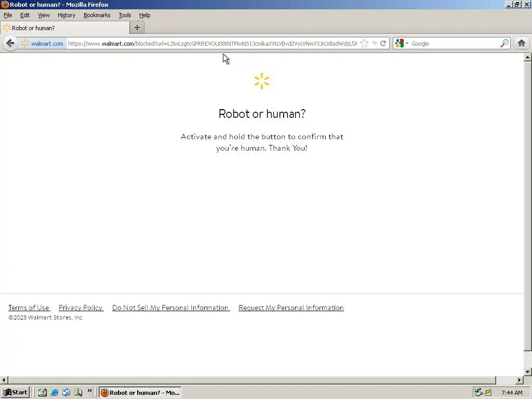This screenshot has height=399, width=532.
Task: Click the ©2023 Walmart Stores, Inc. text
Action: point(46,317)
